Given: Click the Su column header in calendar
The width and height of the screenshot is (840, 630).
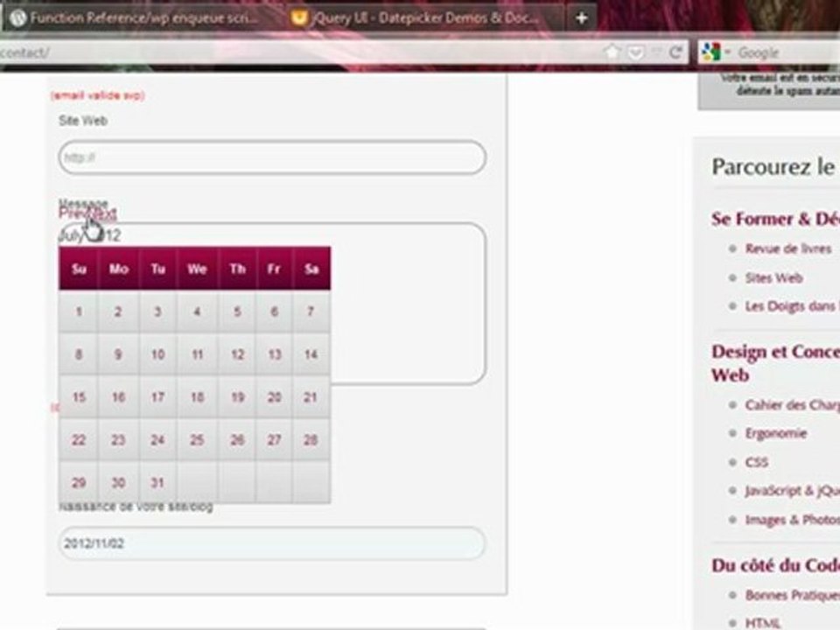Looking at the screenshot, I should pos(79,269).
